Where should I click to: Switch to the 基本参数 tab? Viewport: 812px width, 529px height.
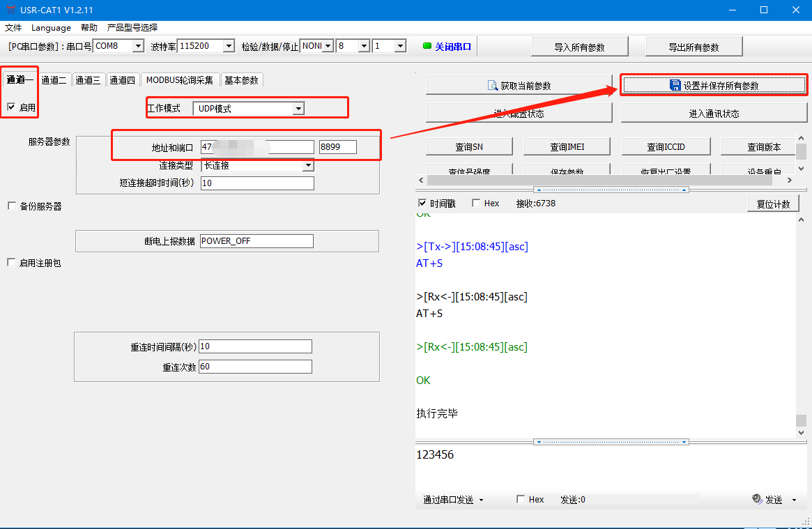(241, 79)
